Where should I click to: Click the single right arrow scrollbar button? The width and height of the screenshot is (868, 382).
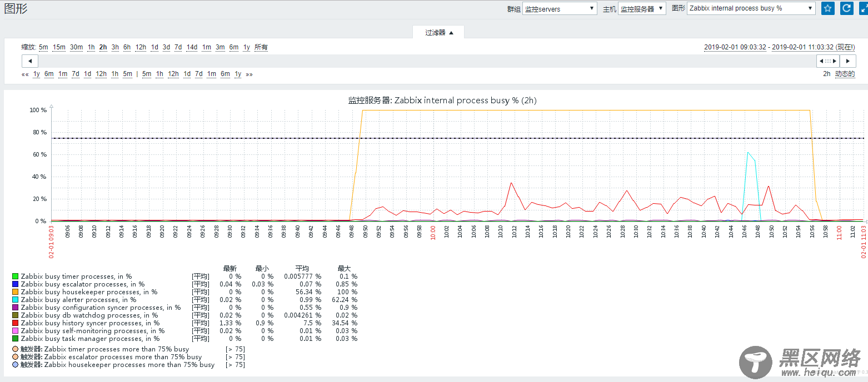(x=847, y=61)
